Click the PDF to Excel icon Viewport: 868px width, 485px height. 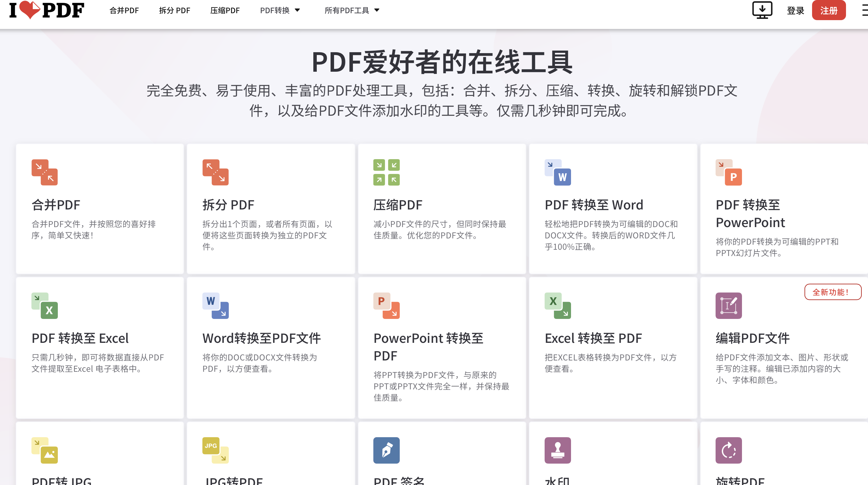point(45,306)
